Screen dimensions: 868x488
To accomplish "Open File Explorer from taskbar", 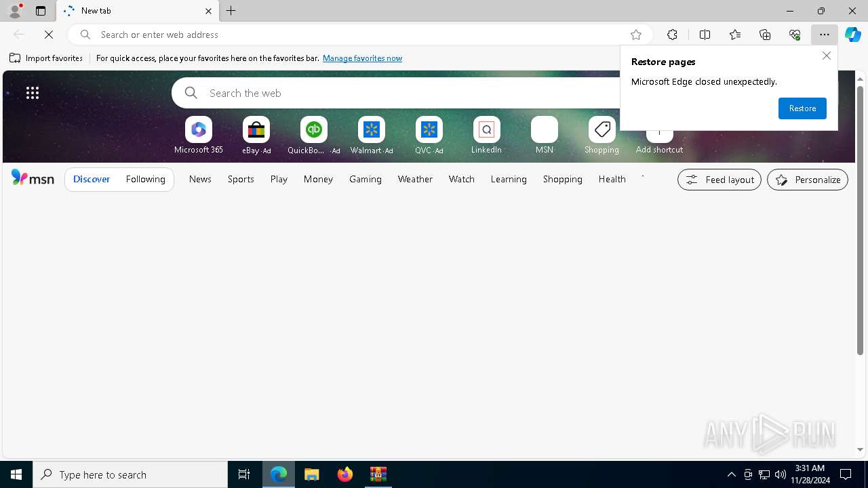I will pos(312,474).
